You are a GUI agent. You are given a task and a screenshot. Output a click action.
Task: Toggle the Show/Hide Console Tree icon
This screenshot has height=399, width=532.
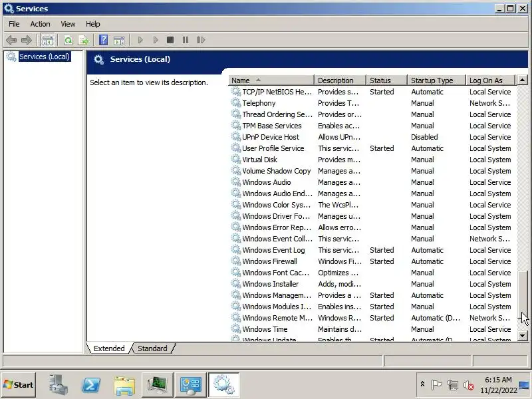coord(47,41)
